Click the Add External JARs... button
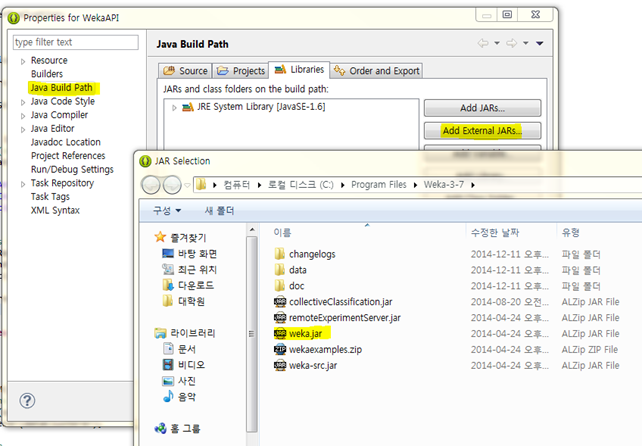The image size is (642, 446). 482,131
